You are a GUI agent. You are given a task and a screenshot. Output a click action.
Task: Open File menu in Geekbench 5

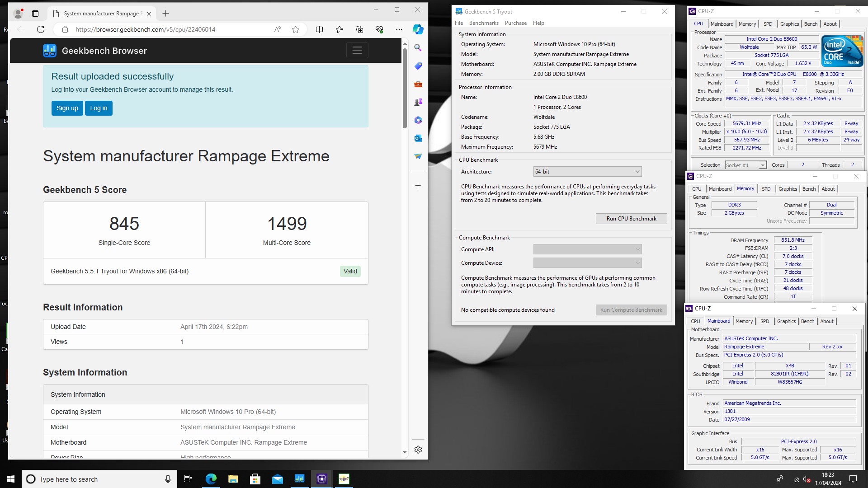pos(459,23)
